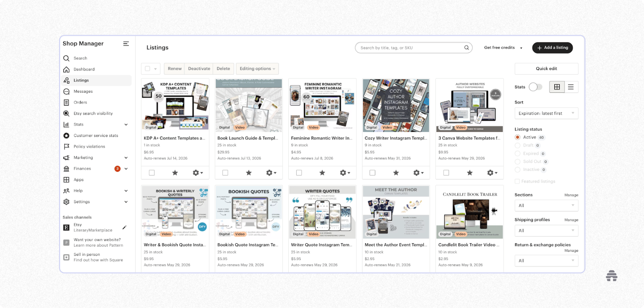Switch to grid view layout
The image size is (644, 308).
tap(557, 87)
